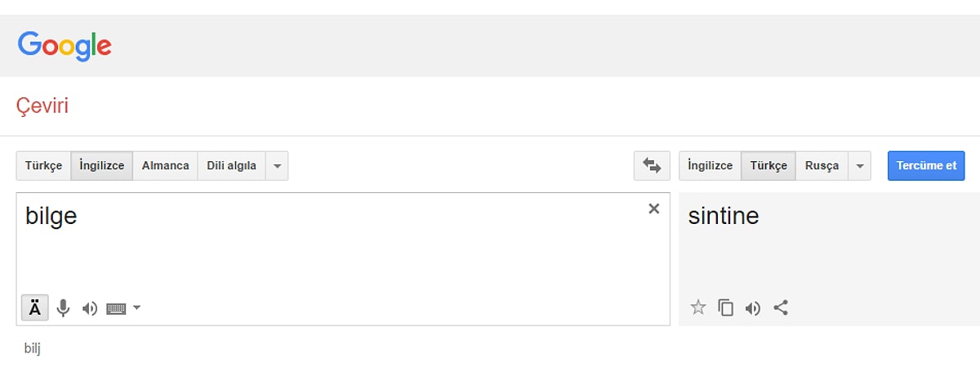The width and height of the screenshot is (980, 381).
Task: Open the virtual keyboard icon
Action: pos(117,308)
